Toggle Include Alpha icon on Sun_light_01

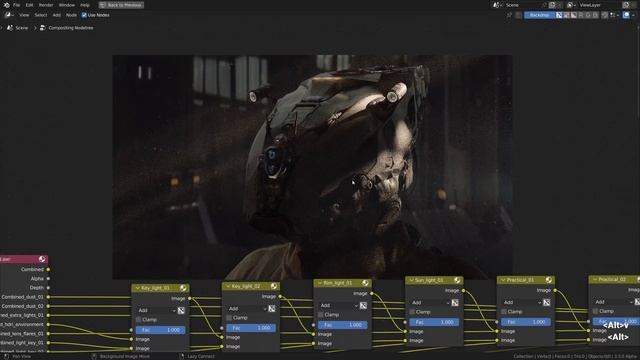point(455,302)
